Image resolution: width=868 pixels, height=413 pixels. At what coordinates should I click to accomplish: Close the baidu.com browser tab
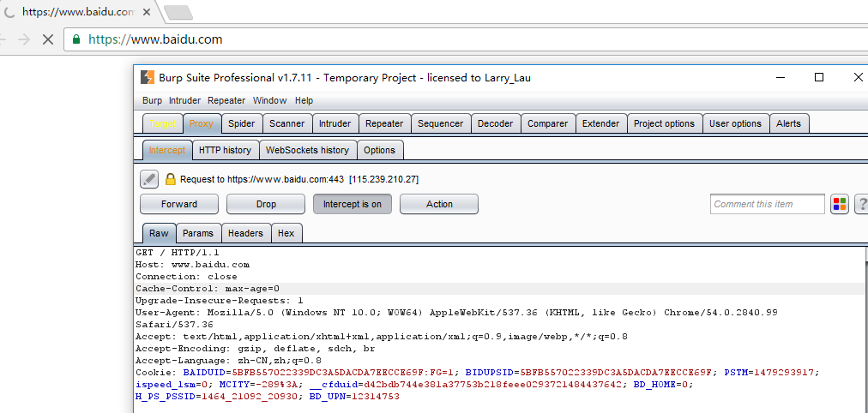(x=146, y=12)
